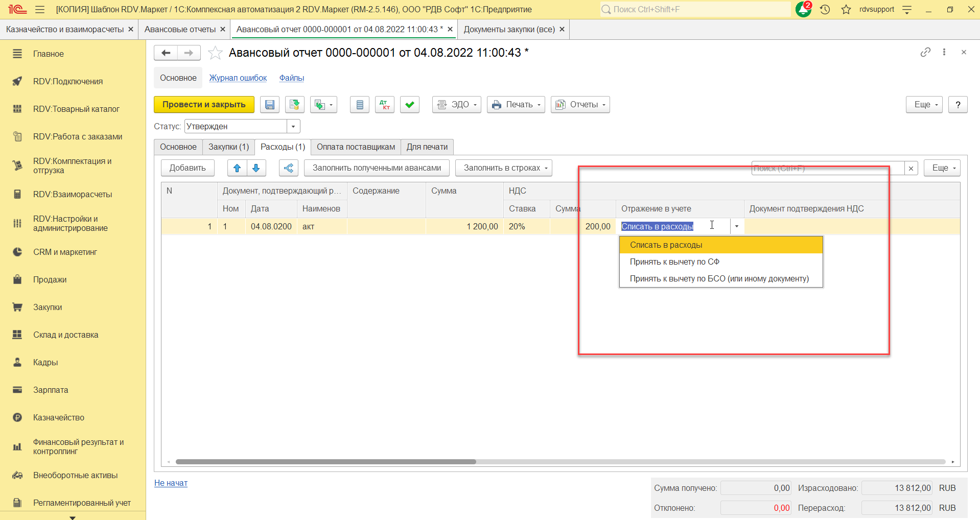Expand the Заполнить в строках dropdown

(x=503, y=168)
